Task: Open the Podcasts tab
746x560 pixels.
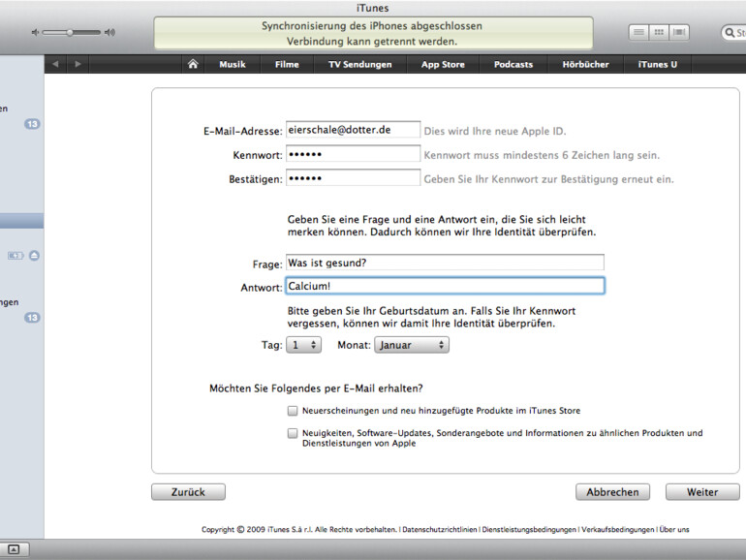Action: [x=513, y=64]
